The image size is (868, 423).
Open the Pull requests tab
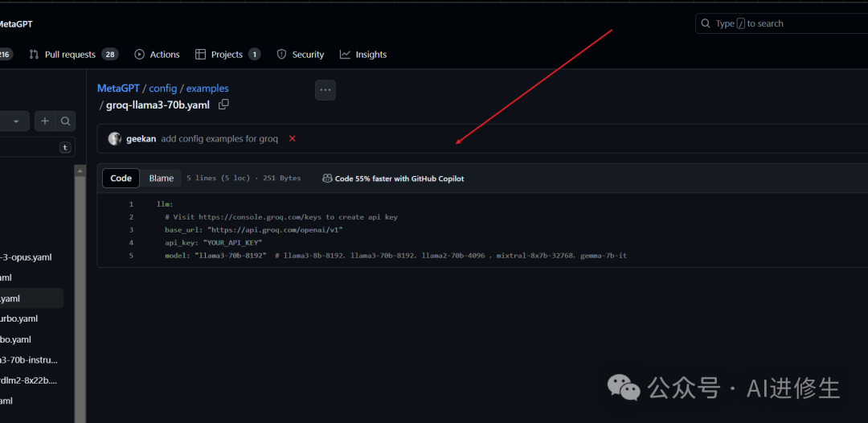[74, 54]
